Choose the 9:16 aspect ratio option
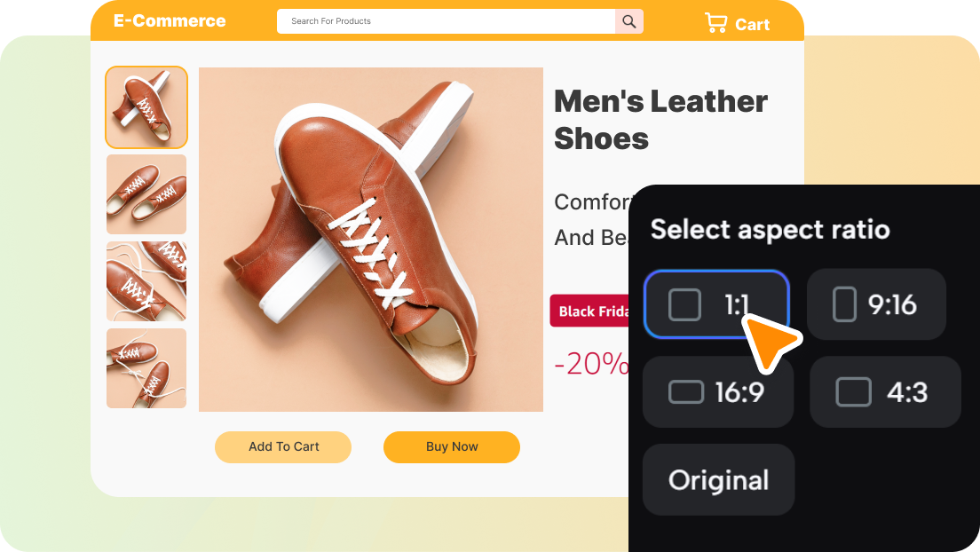 876,304
